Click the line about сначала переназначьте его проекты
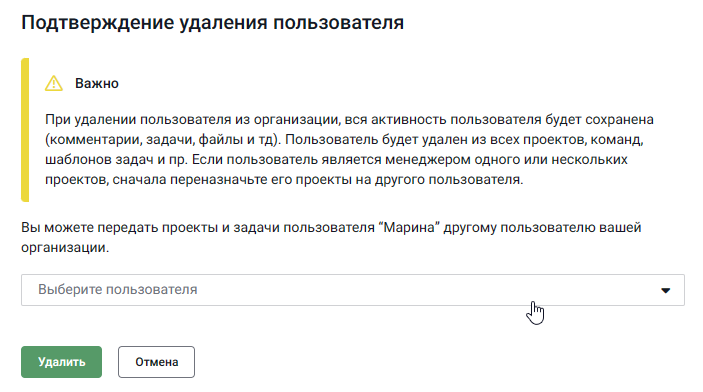Screen dimensions: 703x392 pyautogui.click(x=284, y=180)
